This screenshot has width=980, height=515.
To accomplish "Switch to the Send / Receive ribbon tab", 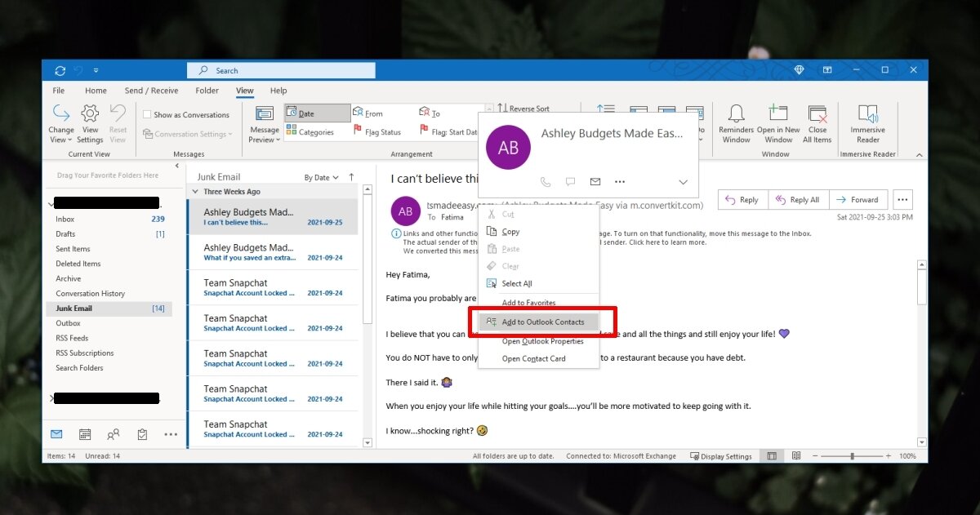I will 151,91.
